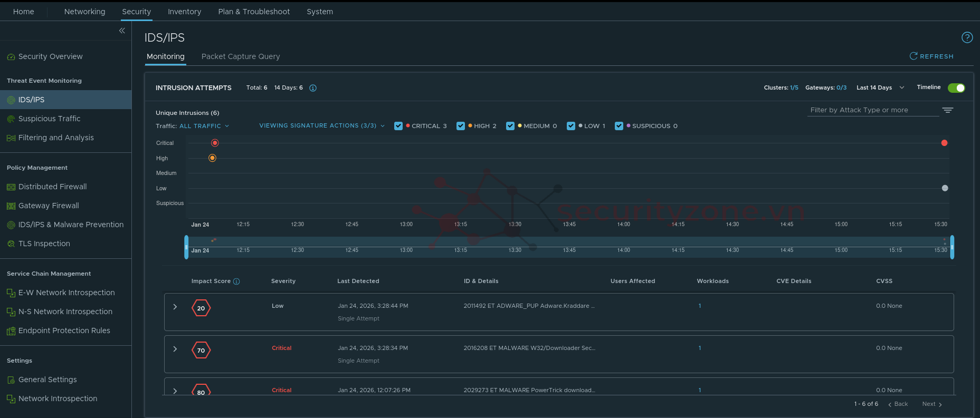The height and width of the screenshot is (418, 980).
Task: Expand the impact score 20 row
Action: [175, 307]
